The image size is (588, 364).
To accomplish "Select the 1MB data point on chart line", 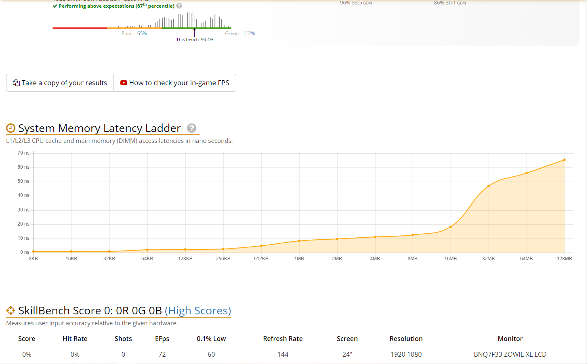I will click(299, 241).
